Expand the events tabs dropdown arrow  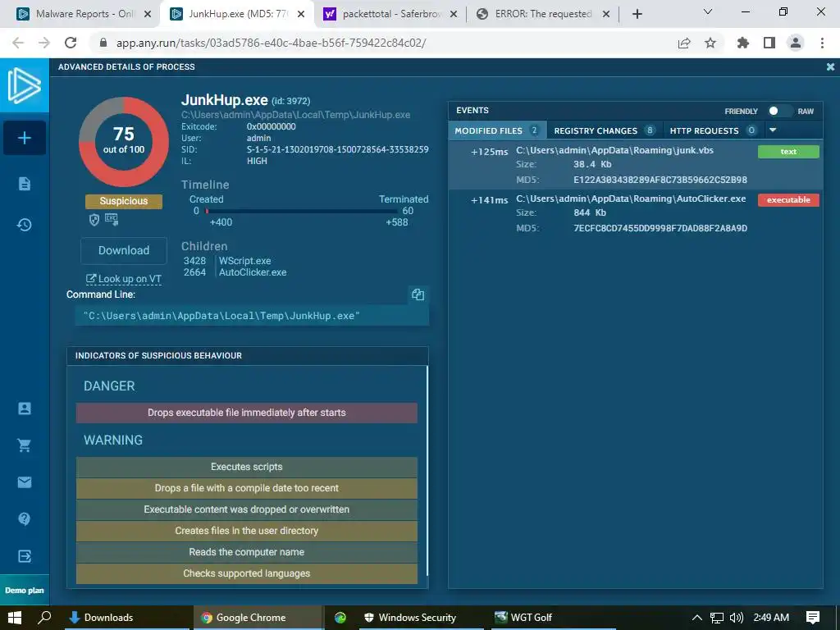pos(773,130)
